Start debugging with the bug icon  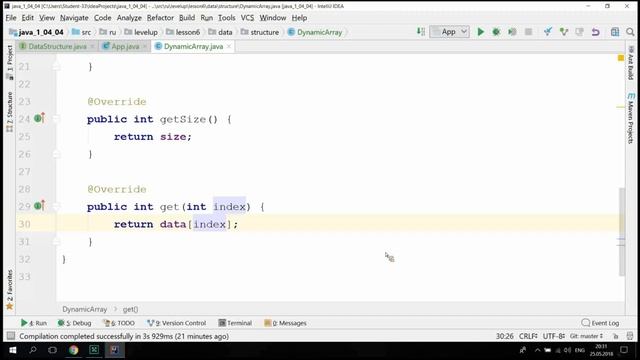496,32
